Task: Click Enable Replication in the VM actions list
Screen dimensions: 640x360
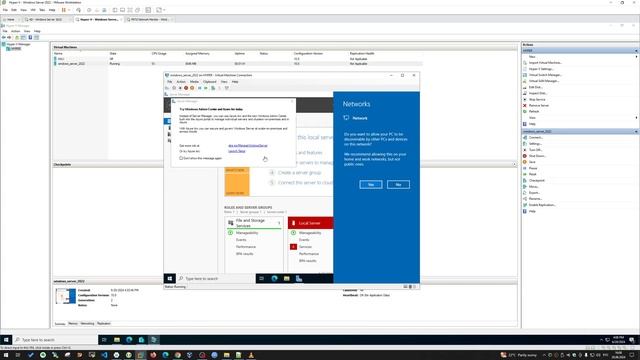Action: click(542, 205)
